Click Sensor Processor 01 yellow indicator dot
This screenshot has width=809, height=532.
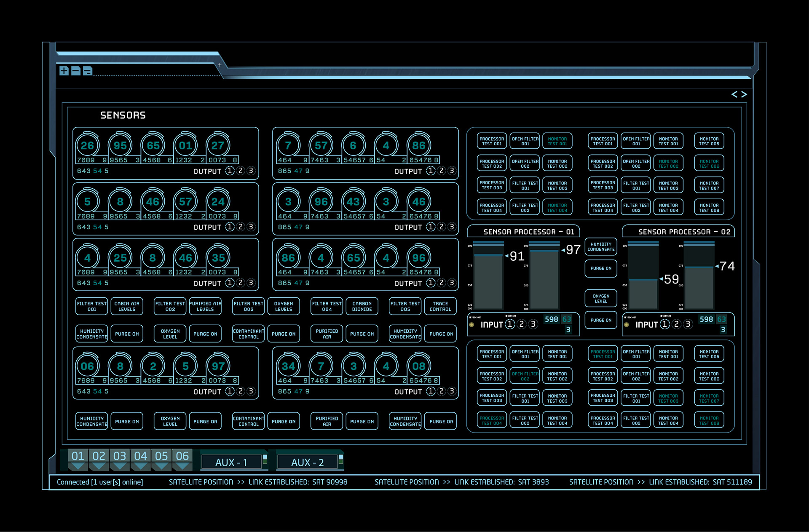point(472,325)
